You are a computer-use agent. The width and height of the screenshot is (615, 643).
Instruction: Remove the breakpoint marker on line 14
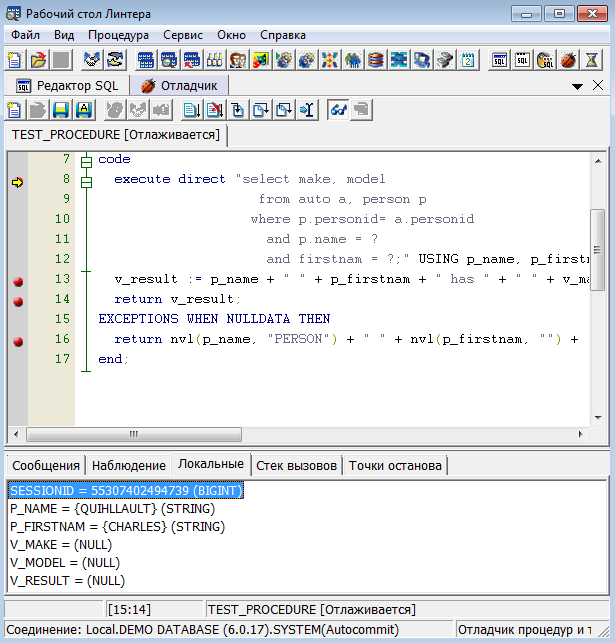tap(18, 300)
